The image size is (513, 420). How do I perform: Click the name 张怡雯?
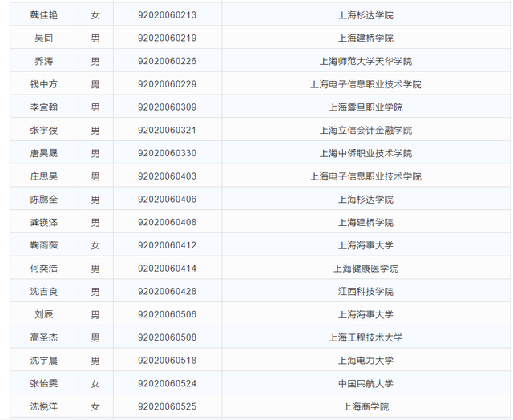44,384
